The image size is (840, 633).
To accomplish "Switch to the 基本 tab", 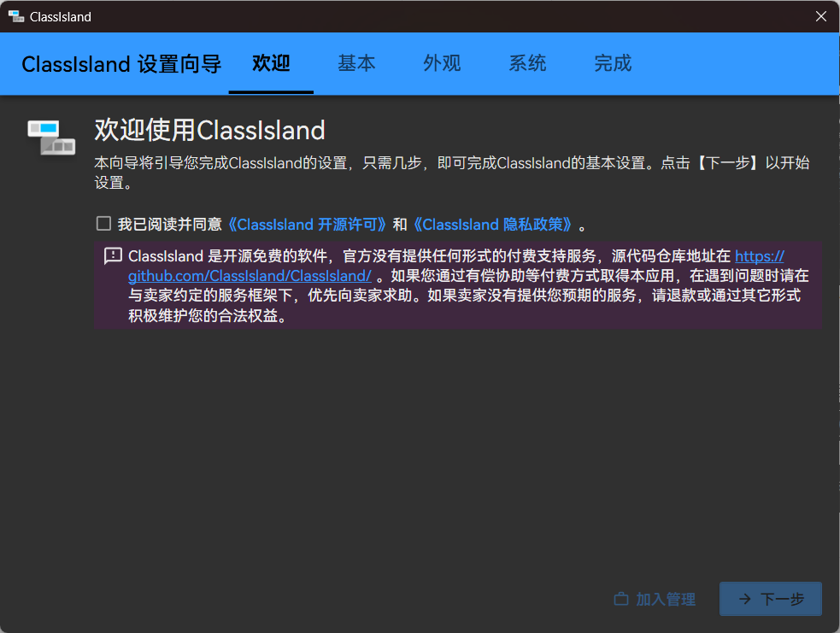I will (x=356, y=63).
